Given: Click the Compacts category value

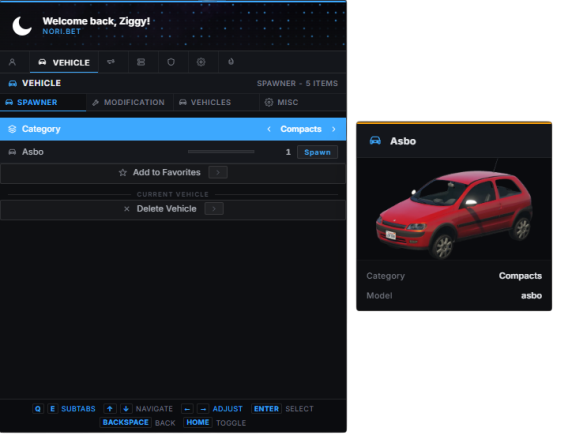Looking at the screenshot, I should (301, 129).
